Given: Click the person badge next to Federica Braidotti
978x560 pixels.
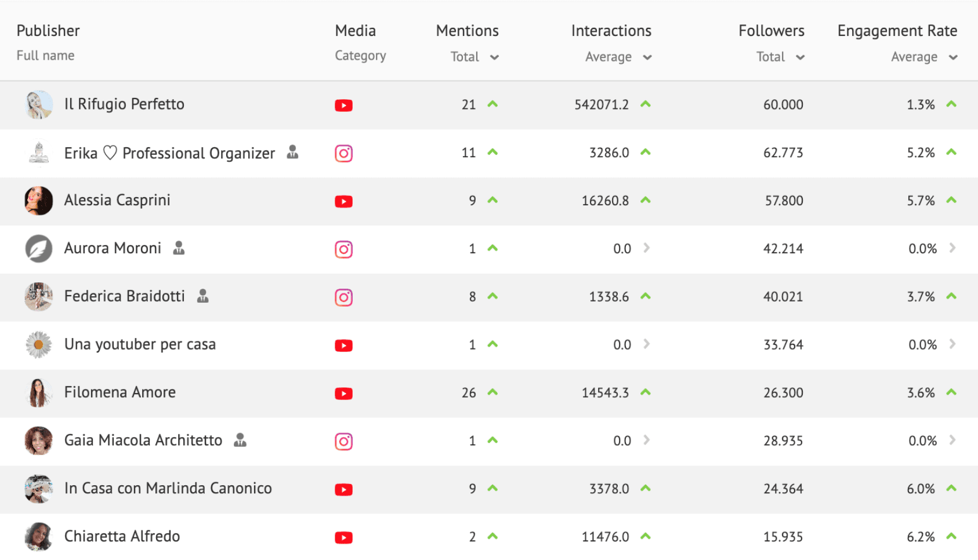Looking at the screenshot, I should (x=202, y=296).
